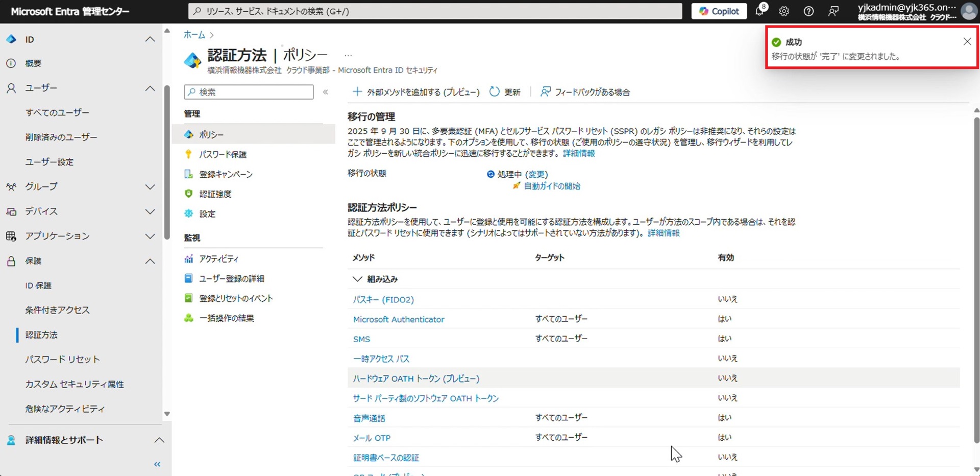Viewport: 980px width, 476px height.
Task: Select 認証強度 menu item
Action: pos(215,194)
